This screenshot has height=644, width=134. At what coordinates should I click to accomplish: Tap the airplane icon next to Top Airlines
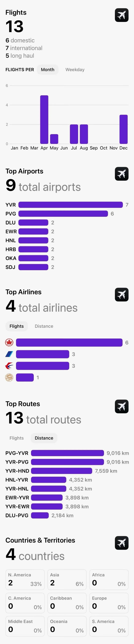[x=122, y=294]
